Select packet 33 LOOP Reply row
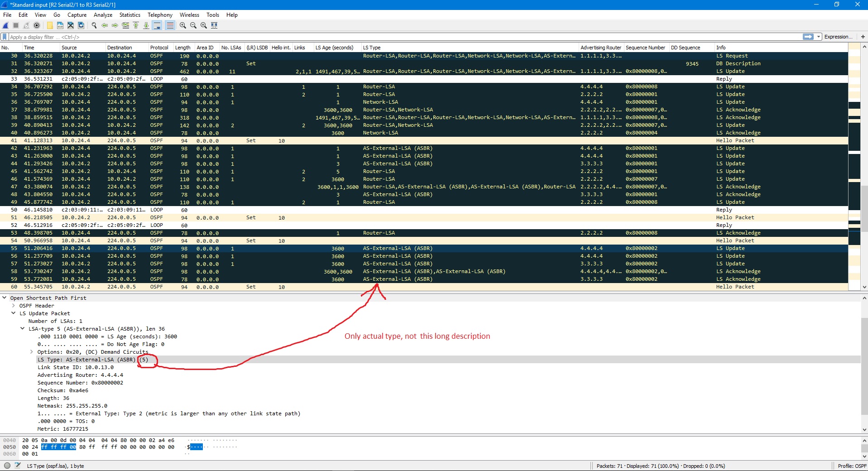 (x=424, y=79)
